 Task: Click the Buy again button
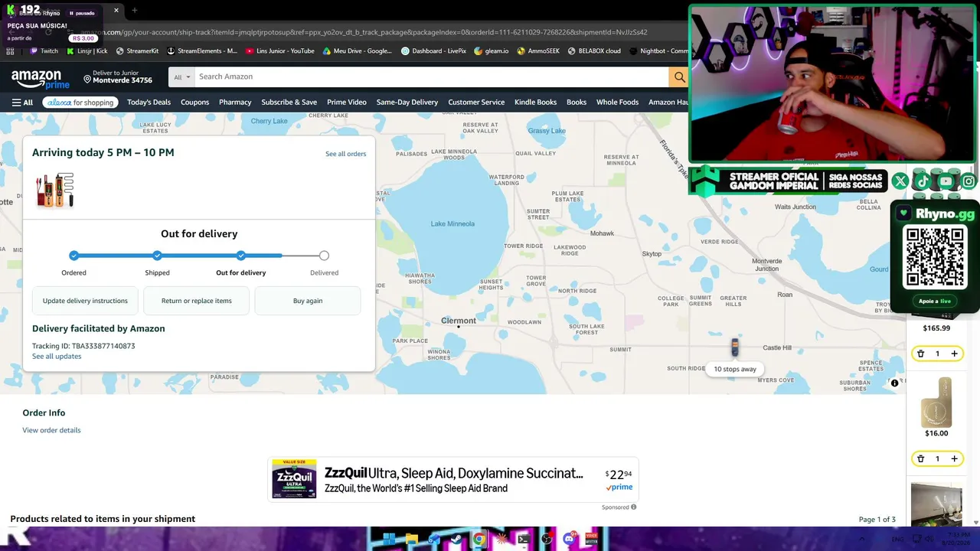coord(308,301)
